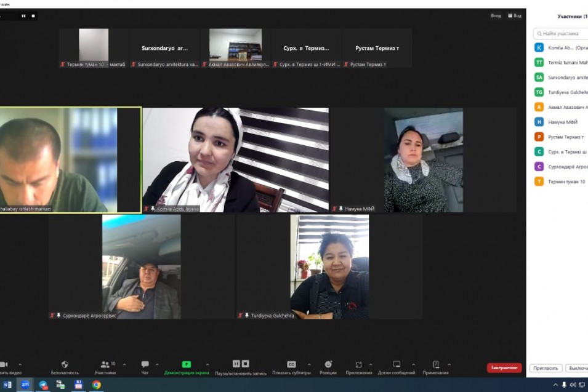Switch to Zoom in the taskbar
Screen dimensions: 588x392
point(25,385)
